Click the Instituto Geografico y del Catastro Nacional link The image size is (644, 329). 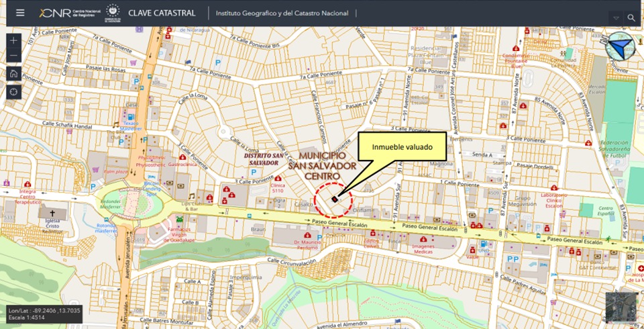(x=282, y=13)
